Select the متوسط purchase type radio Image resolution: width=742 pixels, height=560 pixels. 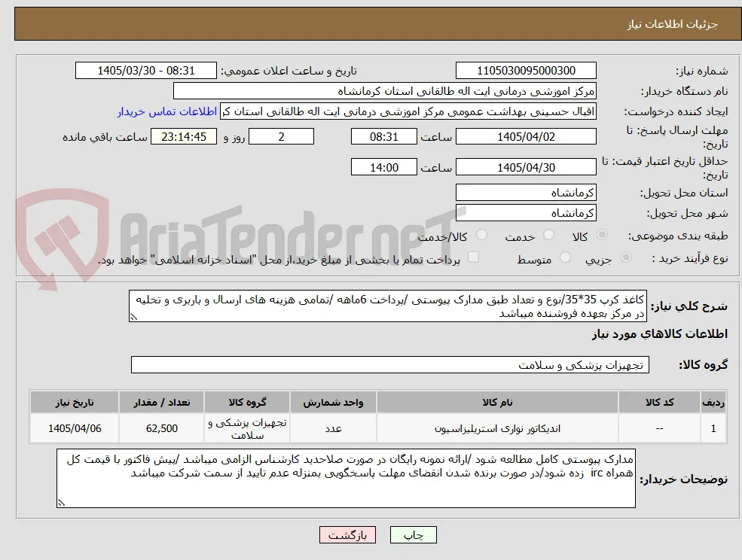pos(565,257)
